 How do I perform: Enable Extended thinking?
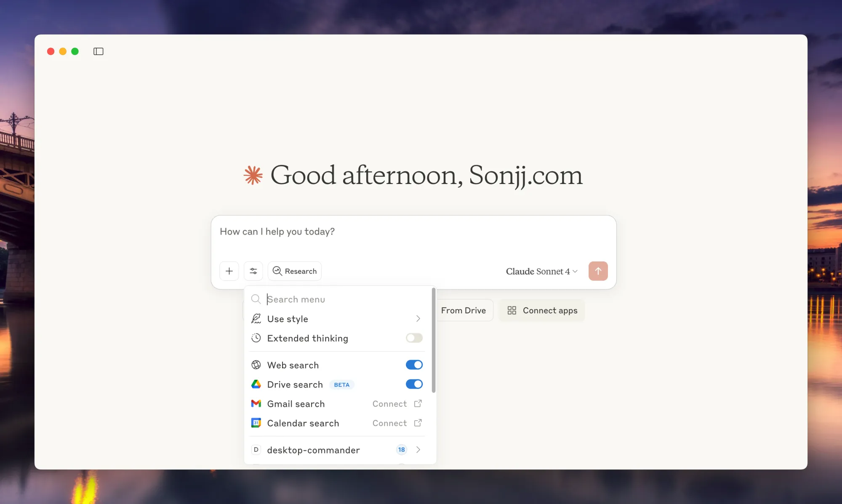414,338
